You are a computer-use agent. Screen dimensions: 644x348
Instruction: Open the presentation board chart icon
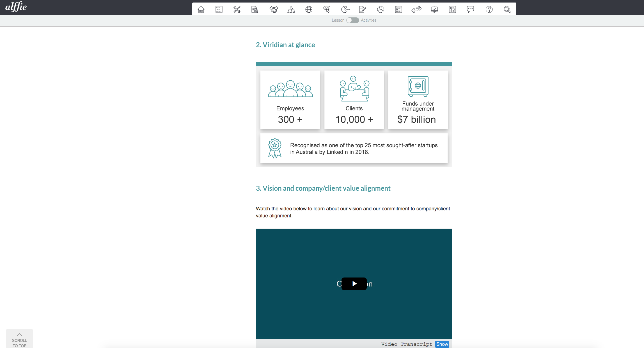click(x=434, y=10)
